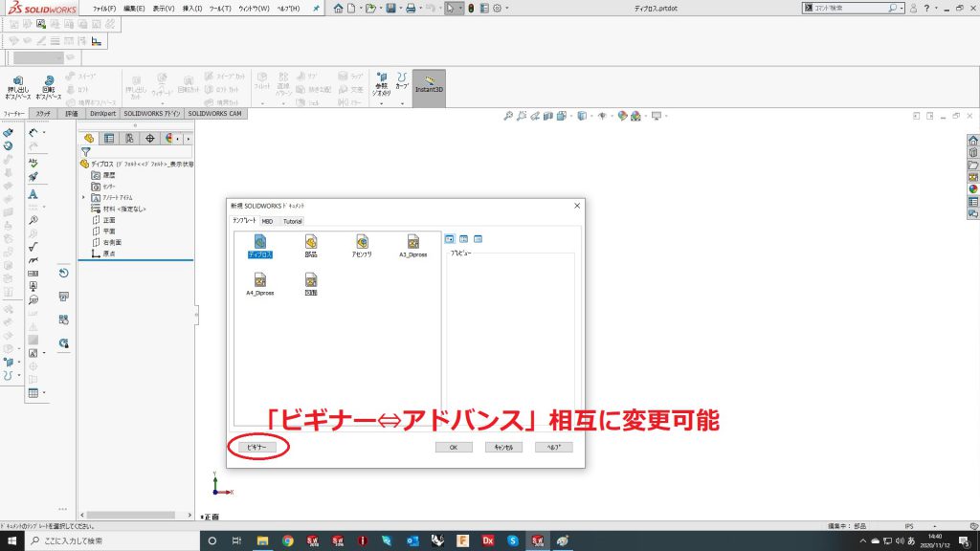Open the dropdown arrow next to Print icon

(x=420, y=8)
